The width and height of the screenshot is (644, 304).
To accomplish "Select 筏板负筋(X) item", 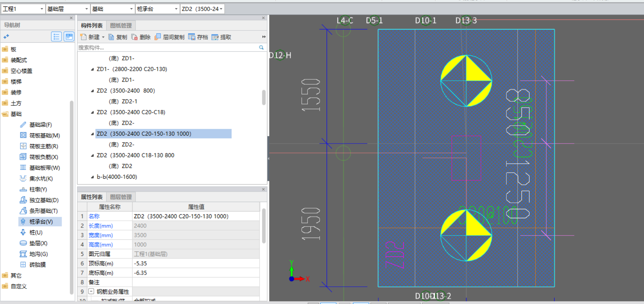I will (43, 157).
